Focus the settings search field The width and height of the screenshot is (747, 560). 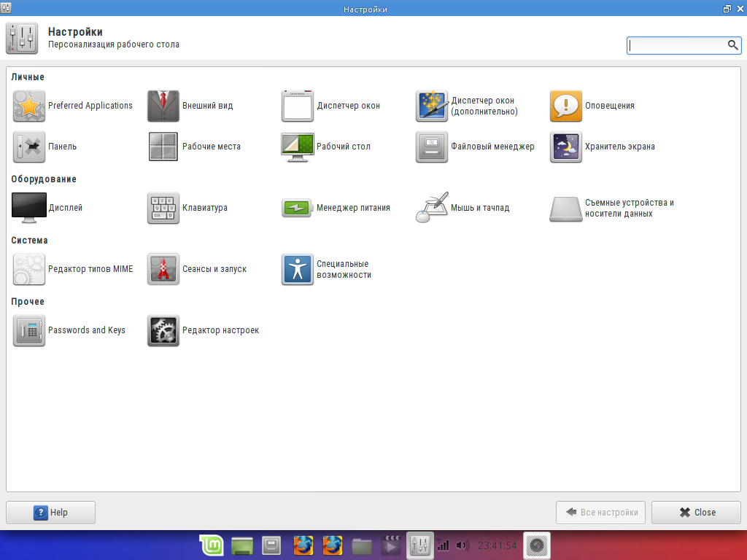pos(676,45)
